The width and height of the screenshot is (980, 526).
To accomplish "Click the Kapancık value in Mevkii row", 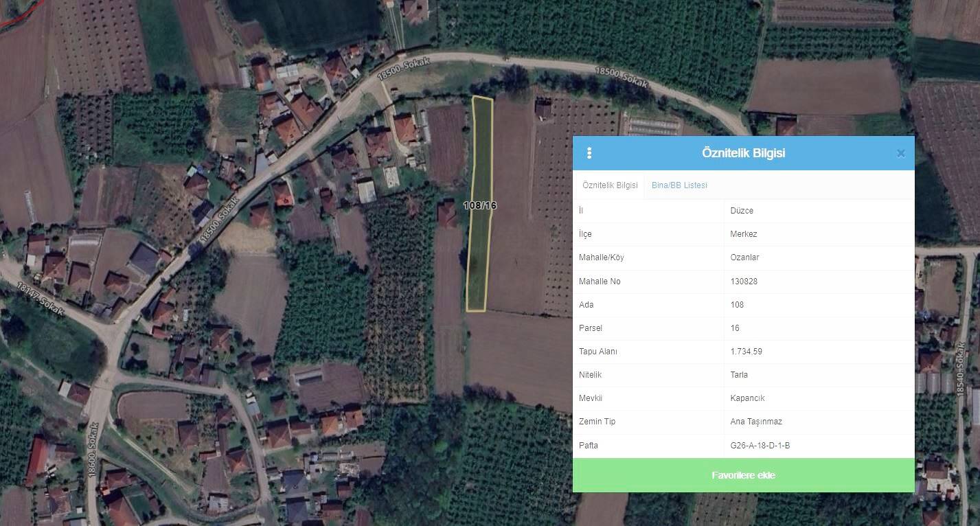I will pos(747,398).
